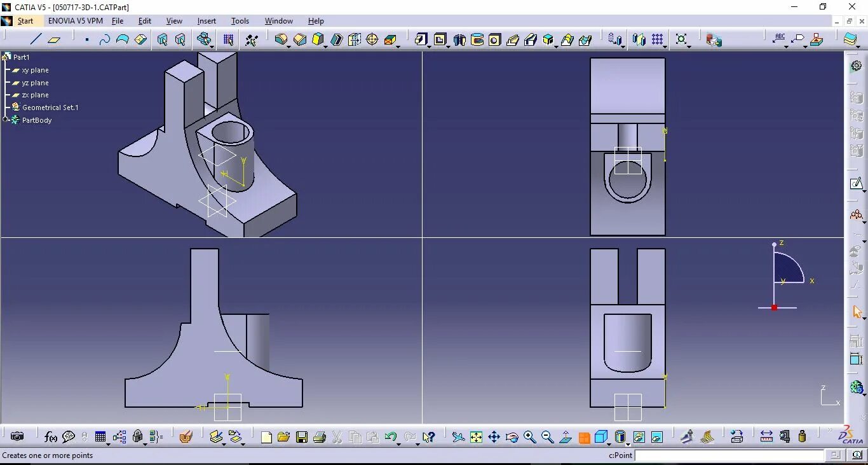
Task: Click the Print button
Action: (320, 436)
